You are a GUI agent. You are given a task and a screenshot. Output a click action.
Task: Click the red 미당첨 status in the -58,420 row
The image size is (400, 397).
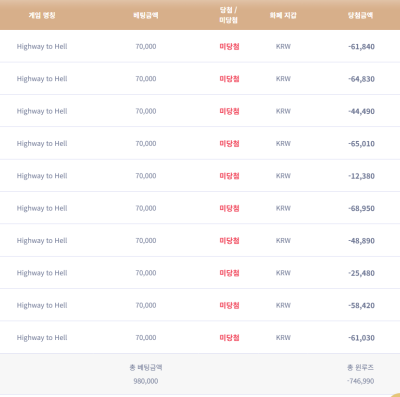click(229, 305)
